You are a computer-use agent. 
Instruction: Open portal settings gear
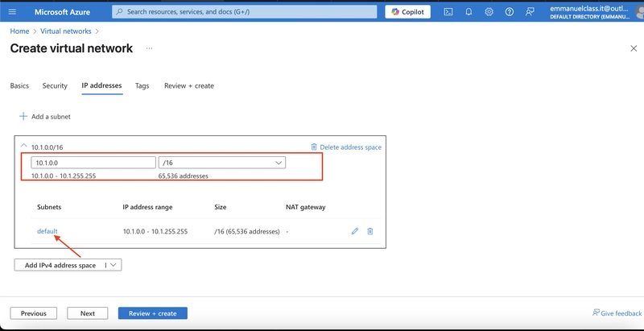(489, 12)
